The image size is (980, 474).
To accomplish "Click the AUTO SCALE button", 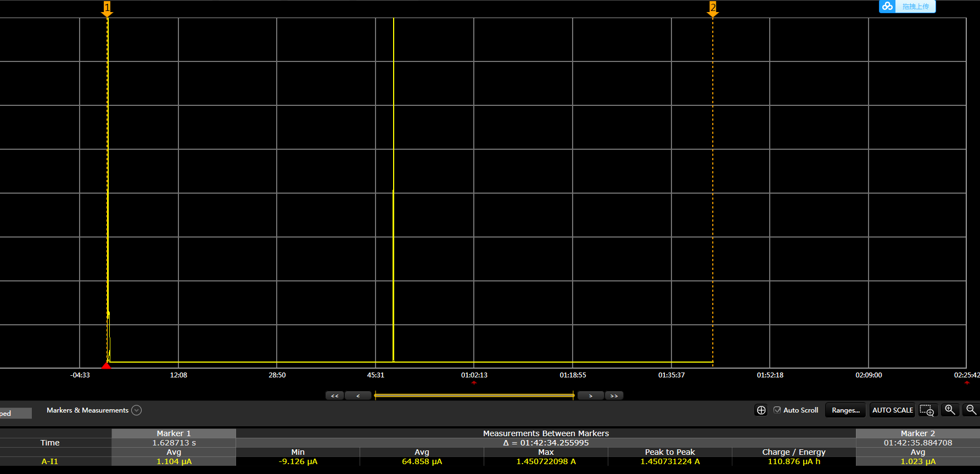I will 892,410.
